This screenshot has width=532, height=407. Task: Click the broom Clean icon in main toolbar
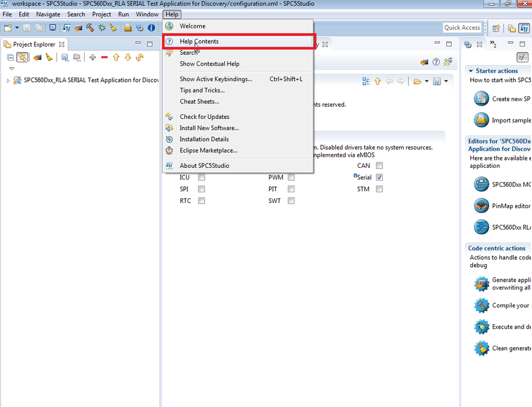point(113,28)
